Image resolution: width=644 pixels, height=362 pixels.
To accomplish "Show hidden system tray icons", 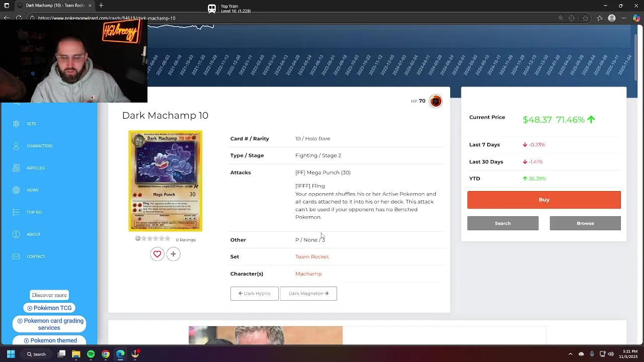I will (570, 354).
